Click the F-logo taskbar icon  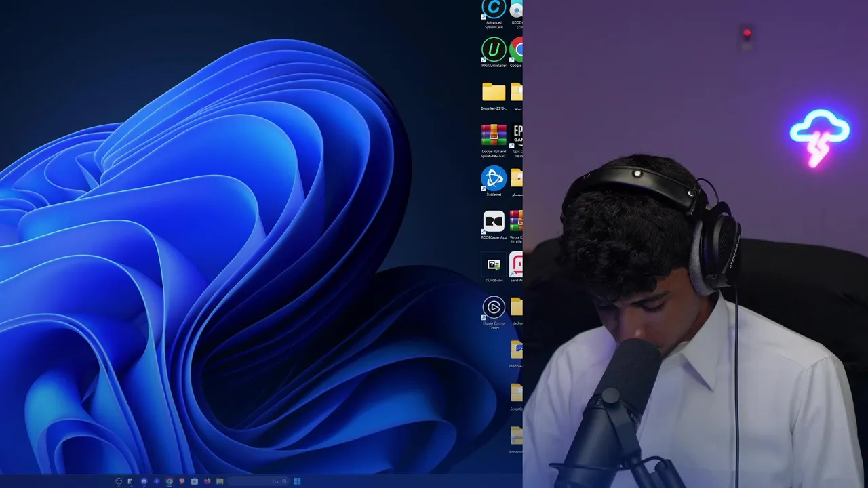[x=130, y=481]
